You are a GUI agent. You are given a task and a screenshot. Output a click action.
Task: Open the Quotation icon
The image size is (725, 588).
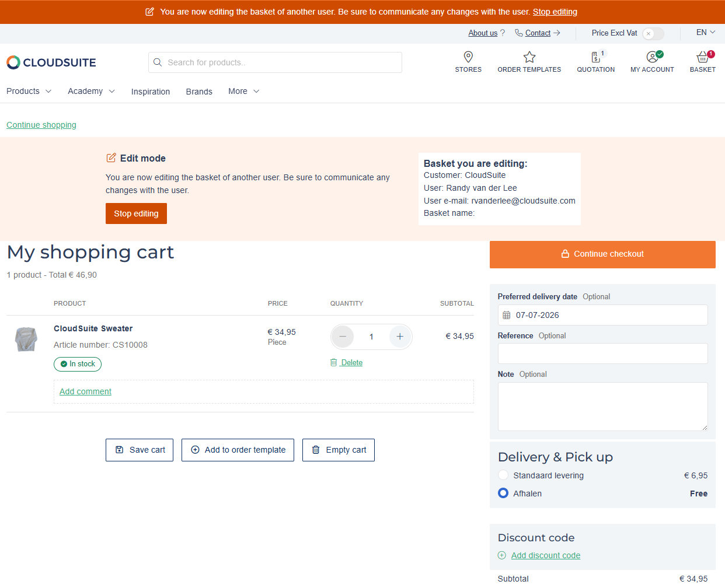click(x=595, y=57)
